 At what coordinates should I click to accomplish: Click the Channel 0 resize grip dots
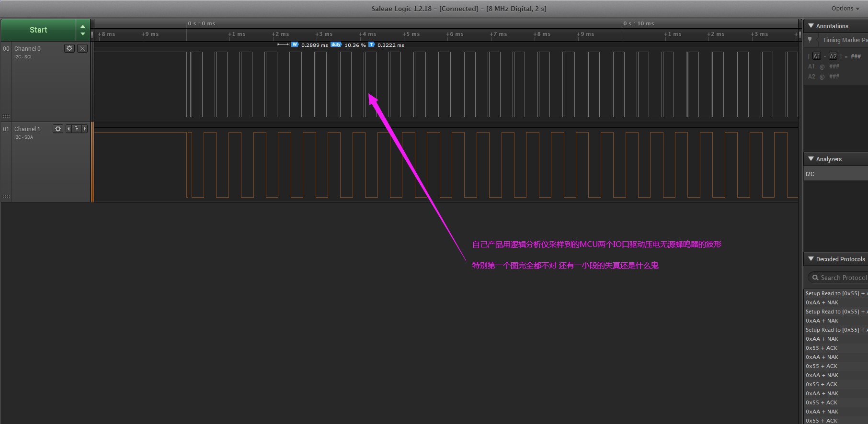point(6,116)
